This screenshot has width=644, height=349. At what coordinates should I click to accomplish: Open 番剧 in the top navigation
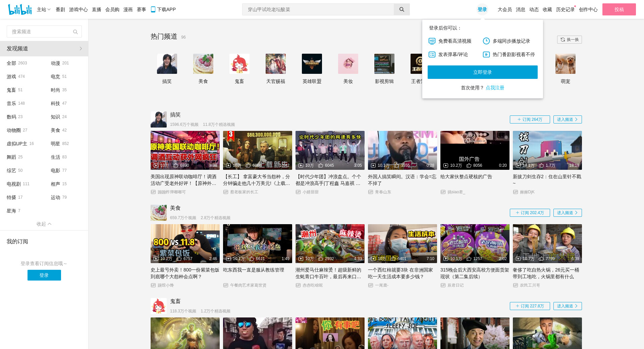point(60,9)
